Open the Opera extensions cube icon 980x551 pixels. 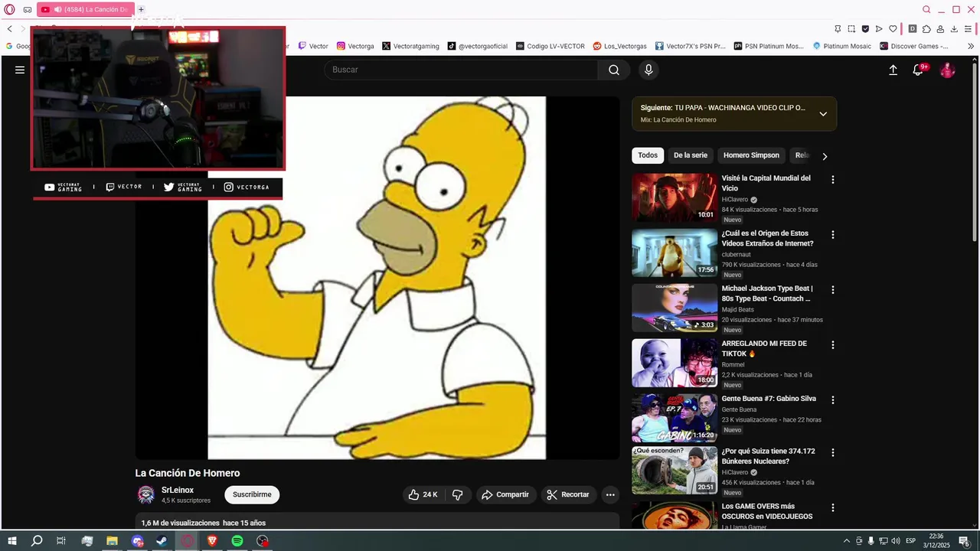[926, 29]
